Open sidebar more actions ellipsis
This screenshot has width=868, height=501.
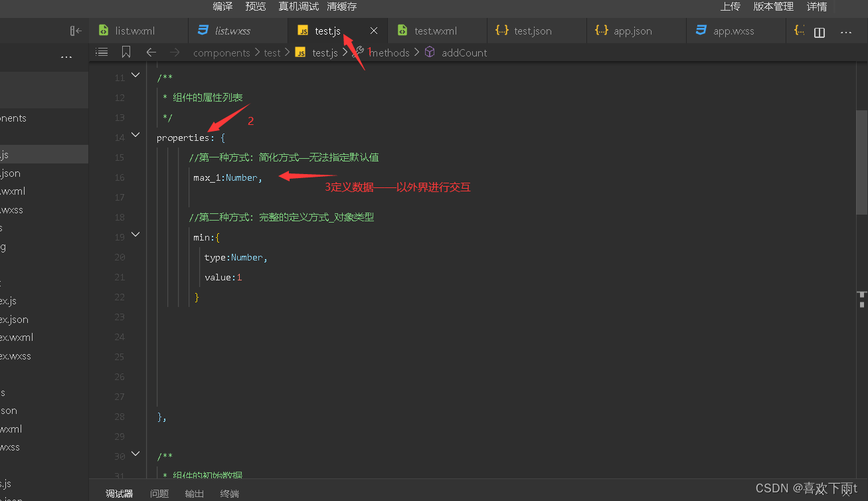(x=66, y=58)
